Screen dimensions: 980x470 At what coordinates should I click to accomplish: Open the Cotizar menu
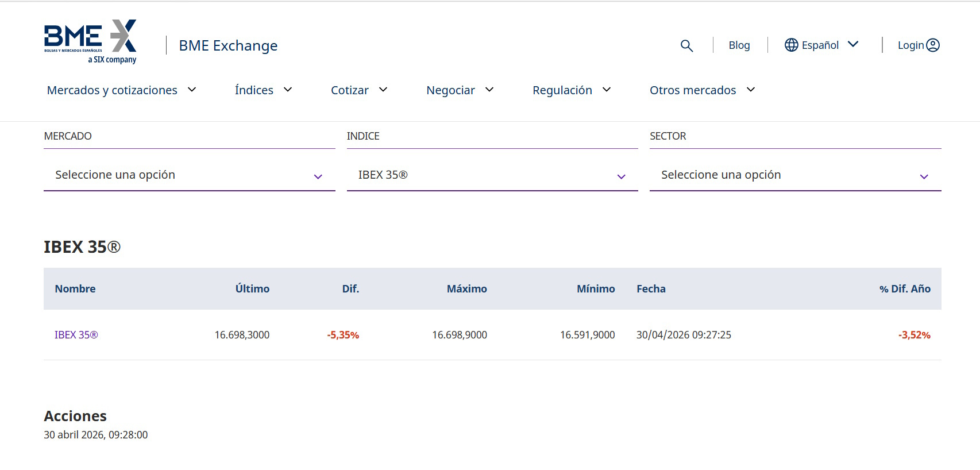(359, 90)
